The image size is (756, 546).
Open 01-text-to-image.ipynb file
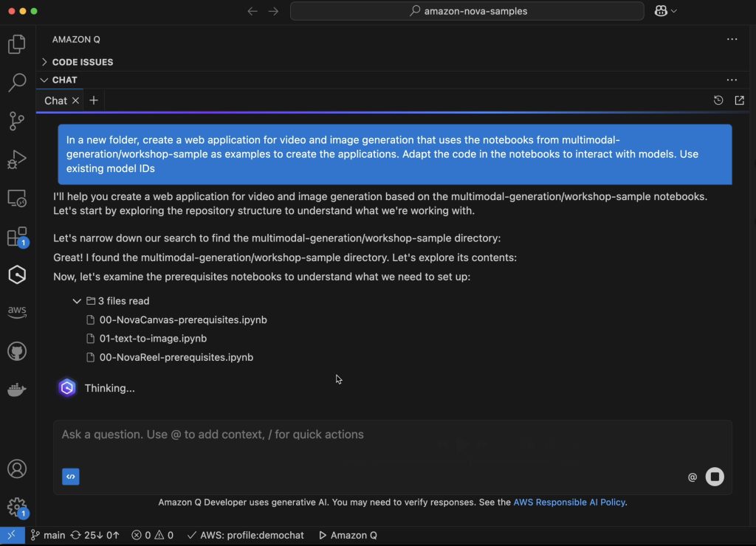(153, 339)
